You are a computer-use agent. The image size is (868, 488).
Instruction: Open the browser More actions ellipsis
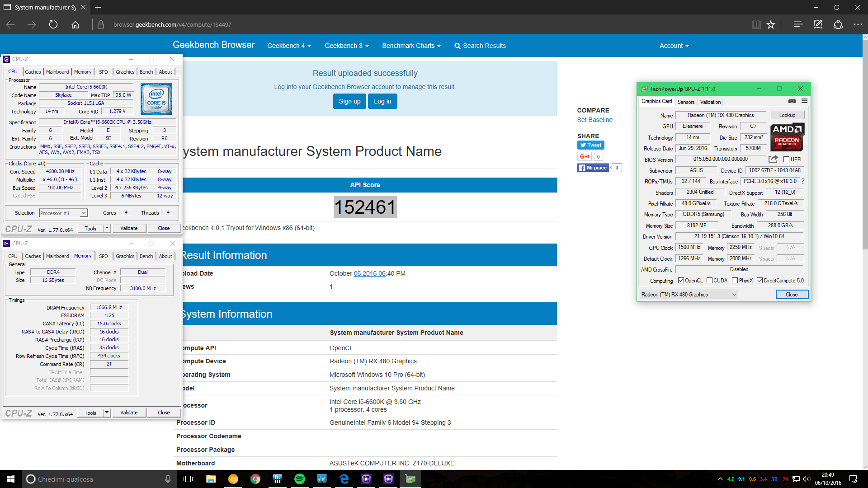(858, 24)
